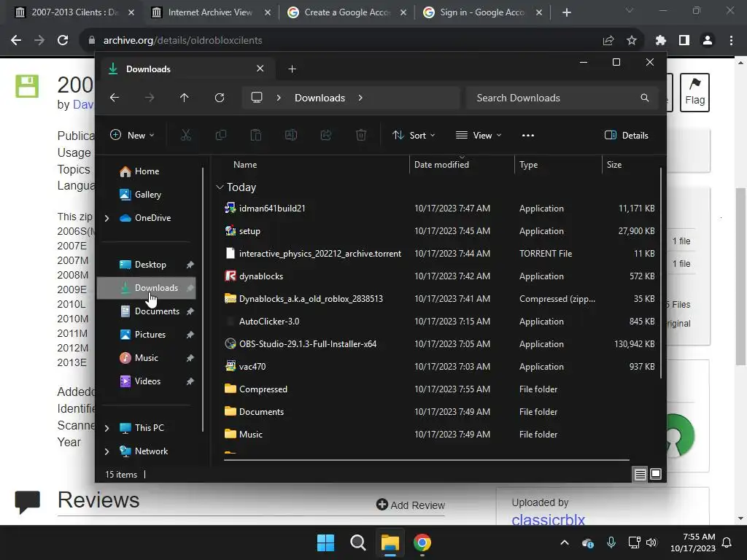Open Windows Start menu

pyautogui.click(x=326, y=542)
